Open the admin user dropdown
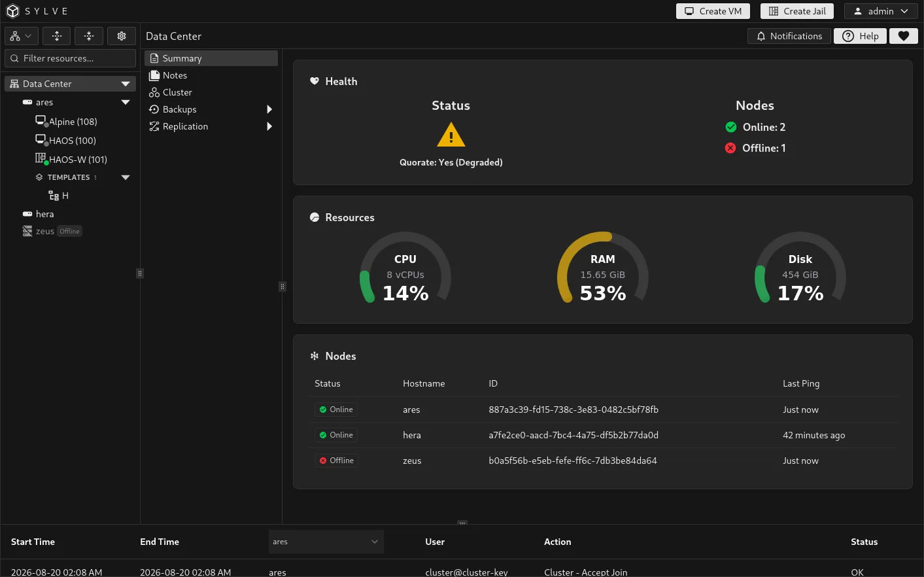This screenshot has height=577, width=924. pos(881,11)
